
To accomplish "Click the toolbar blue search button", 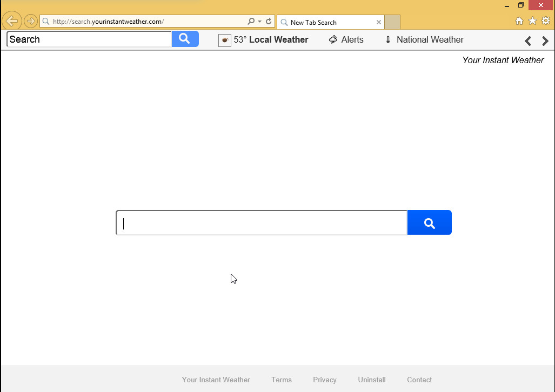I will point(185,39).
